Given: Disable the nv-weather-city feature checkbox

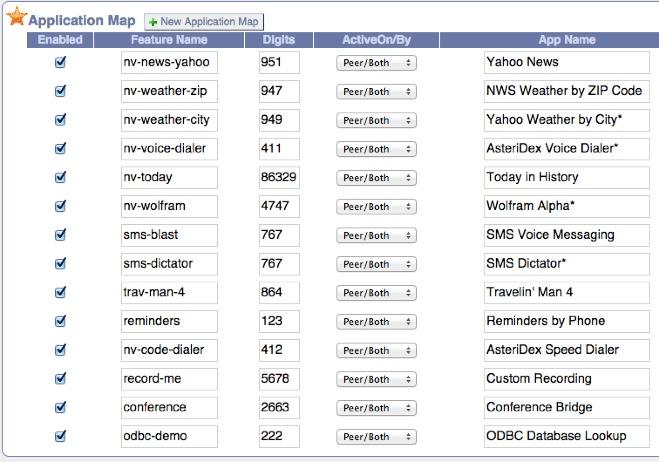Looking at the screenshot, I should (61, 120).
